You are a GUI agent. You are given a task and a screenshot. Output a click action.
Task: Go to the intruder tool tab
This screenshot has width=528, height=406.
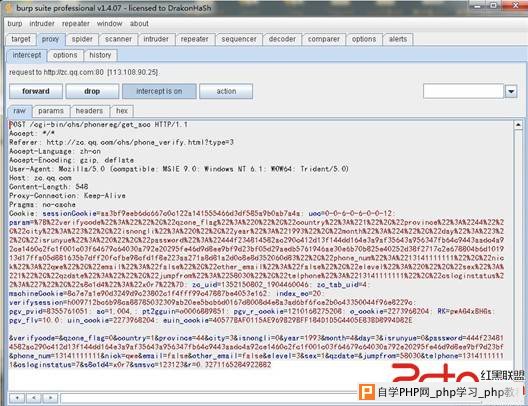tap(156, 39)
